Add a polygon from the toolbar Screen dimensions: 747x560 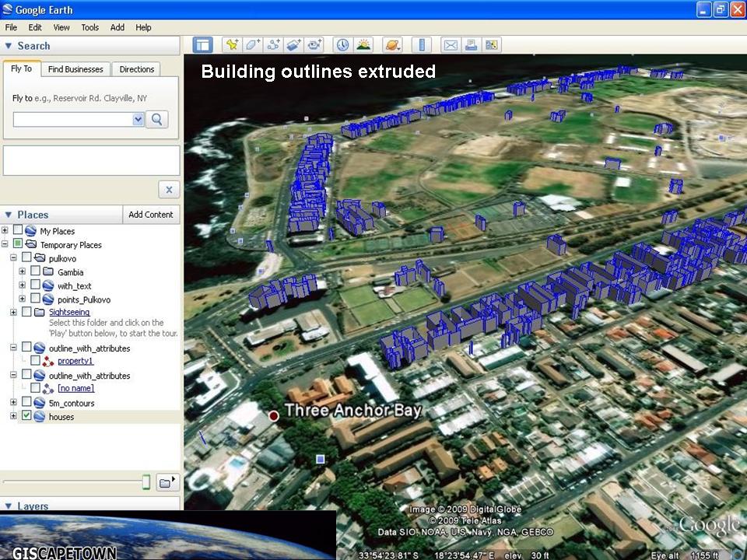pyautogui.click(x=252, y=45)
